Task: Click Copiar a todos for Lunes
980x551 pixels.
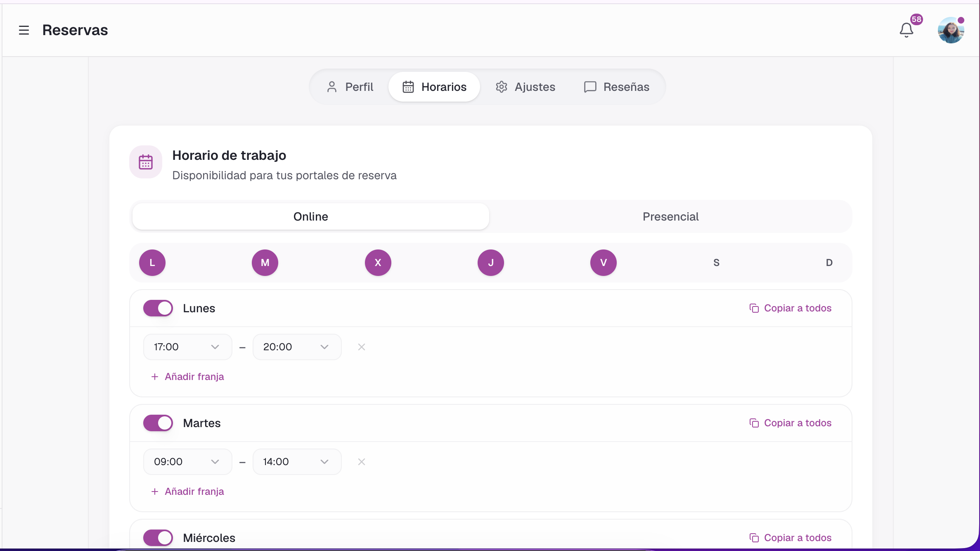Action: coord(791,308)
